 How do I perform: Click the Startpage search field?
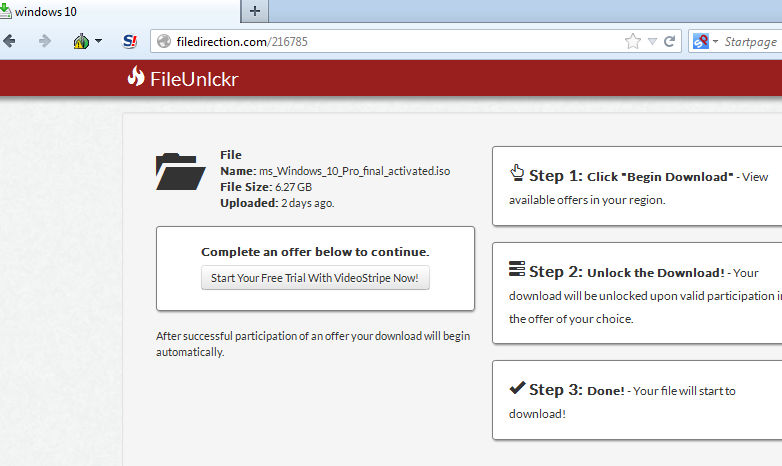tap(751, 42)
